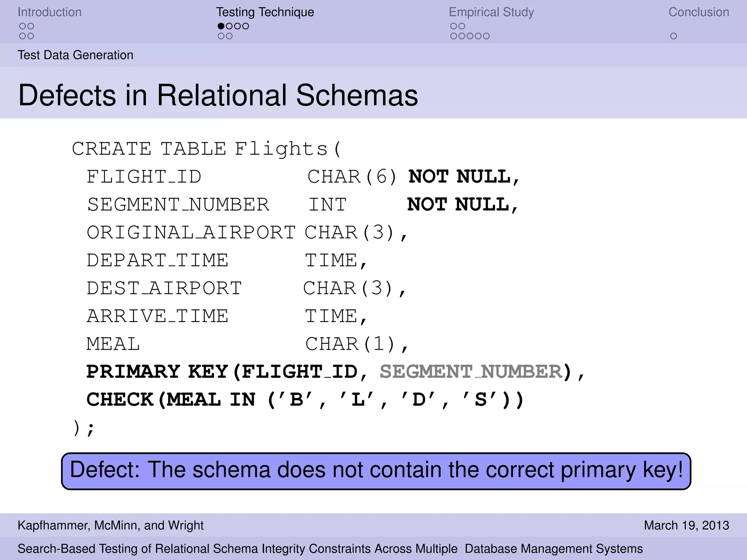Viewport: 747px width, 560px height.
Task: Click the date 'March 19, 2013'
Action: 686,525
